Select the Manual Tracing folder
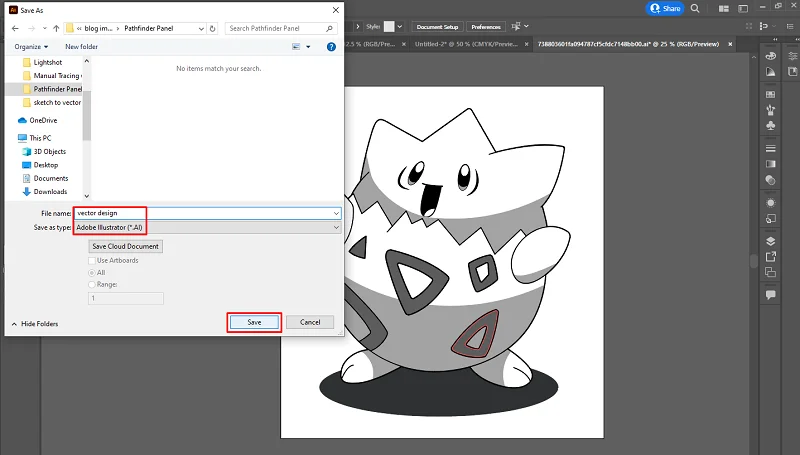The height and width of the screenshot is (455, 800). [53, 75]
